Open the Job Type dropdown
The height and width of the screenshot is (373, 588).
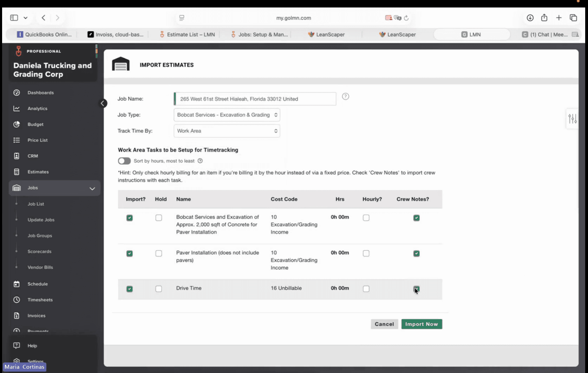tap(227, 115)
